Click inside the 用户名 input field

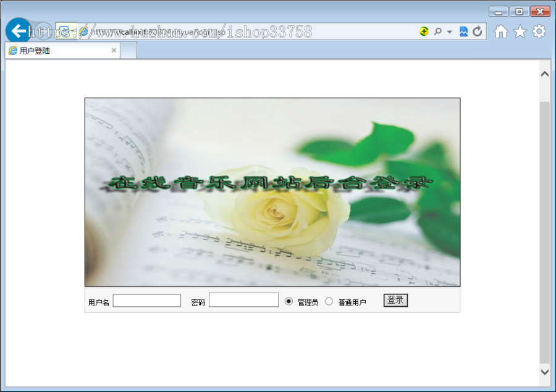146,299
